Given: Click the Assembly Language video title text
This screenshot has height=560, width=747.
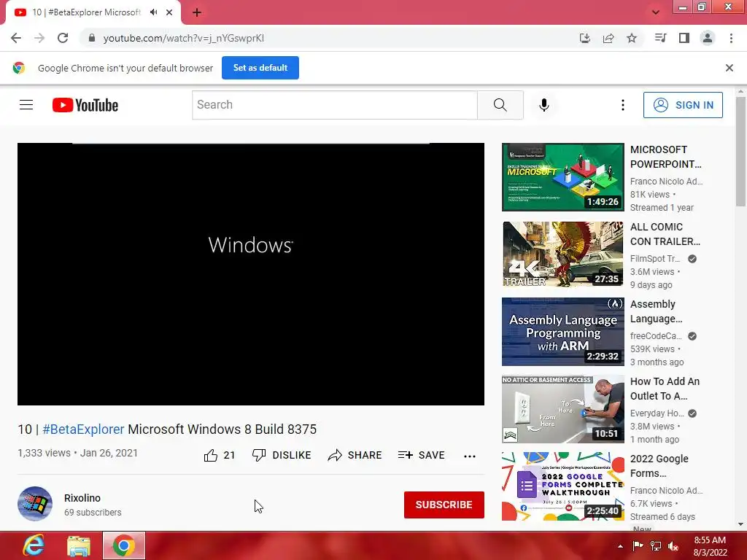Looking at the screenshot, I should click(656, 311).
